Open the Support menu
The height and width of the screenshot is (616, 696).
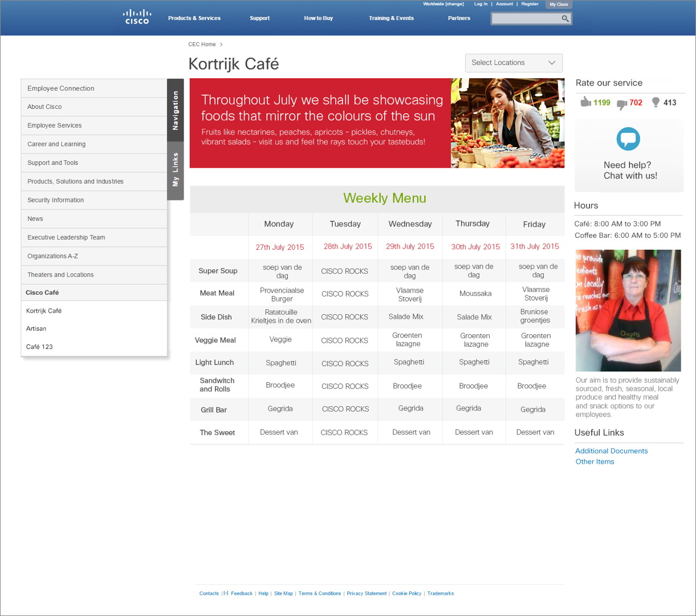259,18
